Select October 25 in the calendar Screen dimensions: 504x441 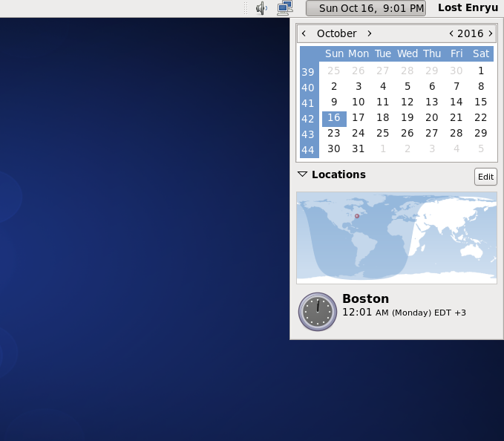383,133
